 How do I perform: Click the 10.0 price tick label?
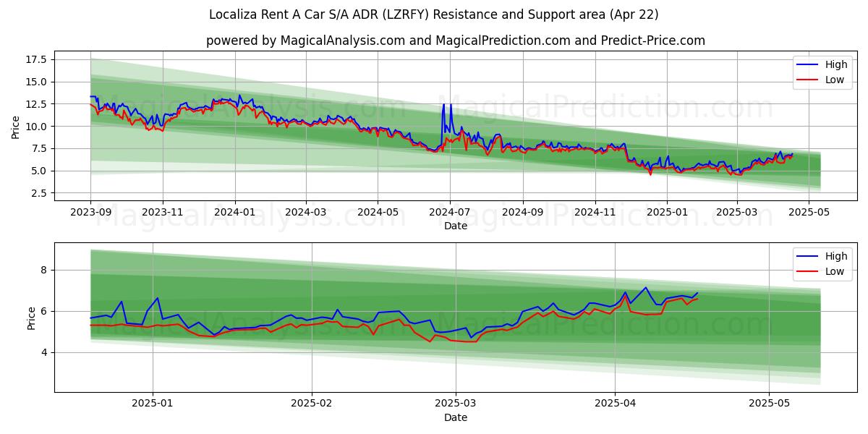37,127
